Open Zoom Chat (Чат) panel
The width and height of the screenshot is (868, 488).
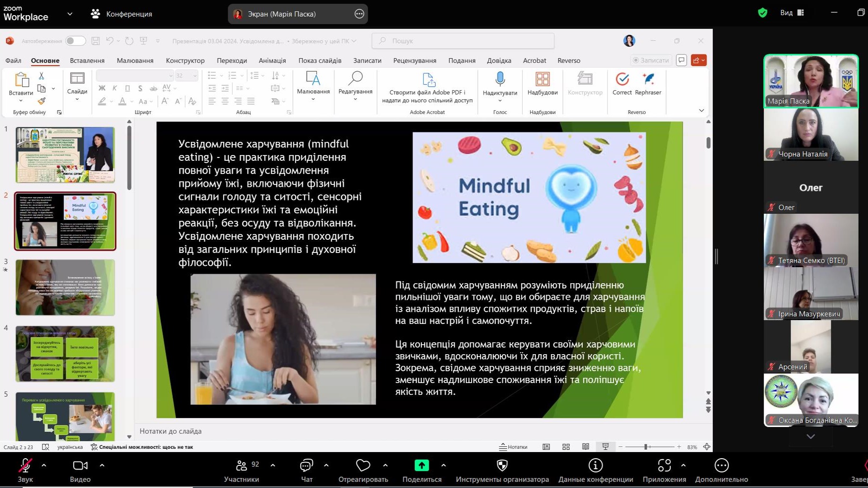tap(307, 466)
